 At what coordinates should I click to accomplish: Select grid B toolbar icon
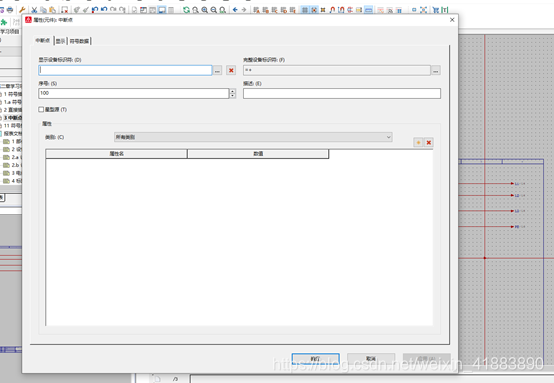click(x=266, y=10)
